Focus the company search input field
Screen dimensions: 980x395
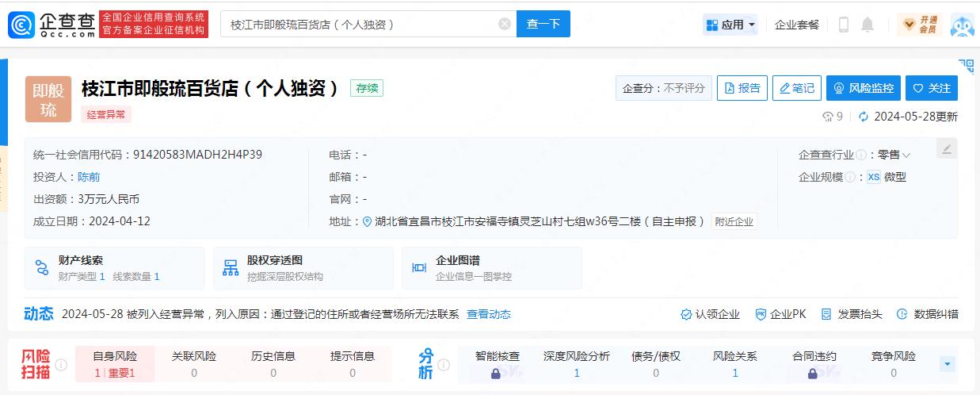[x=368, y=24]
